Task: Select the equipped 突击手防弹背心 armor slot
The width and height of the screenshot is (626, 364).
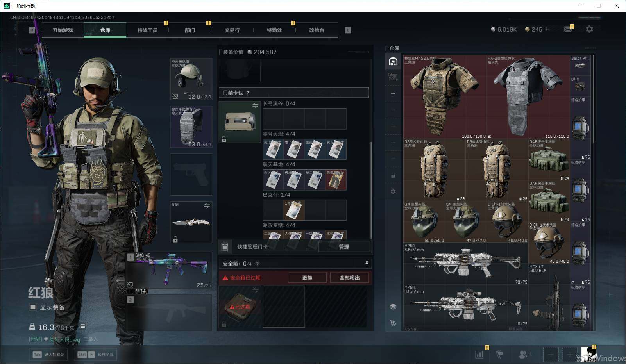Action: (x=191, y=127)
